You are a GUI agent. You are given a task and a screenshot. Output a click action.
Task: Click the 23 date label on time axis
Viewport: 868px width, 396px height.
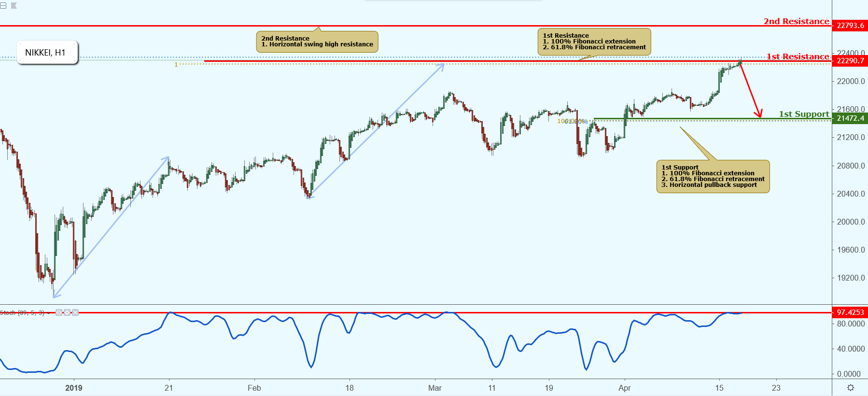coord(776,388)
